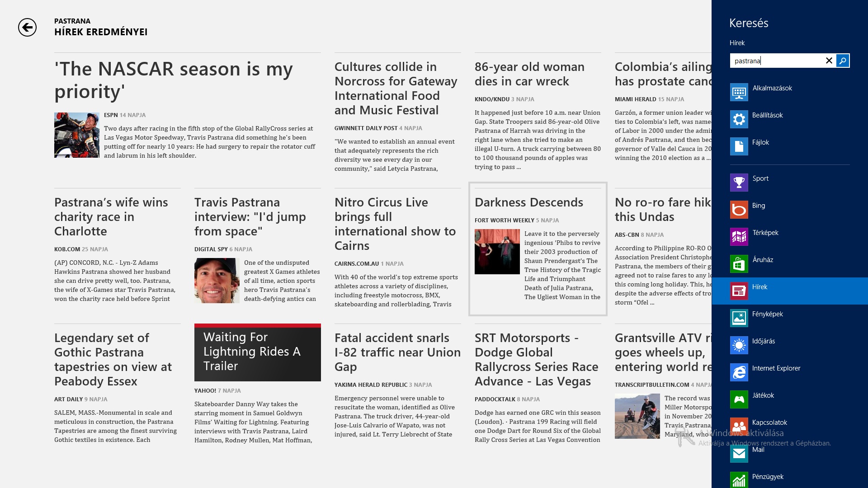Click the DIGITAL SPY source label
This screenshot has width=868, height=488.
[x=211, y=249]
